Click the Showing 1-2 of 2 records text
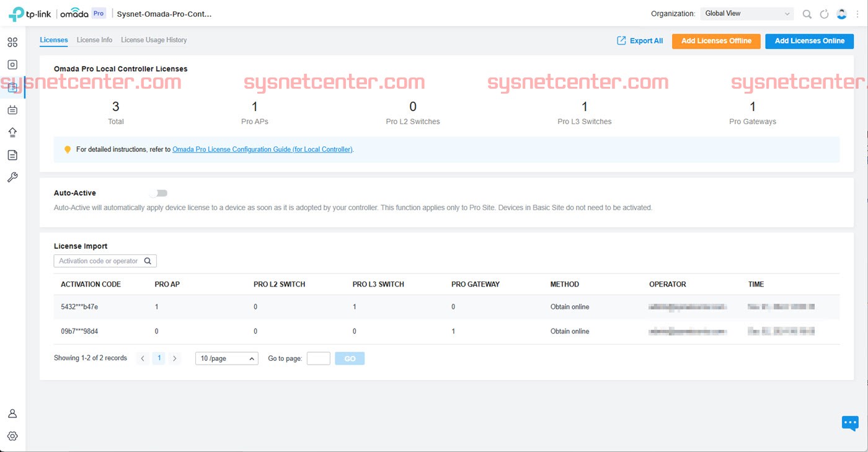 click(91, 358)
